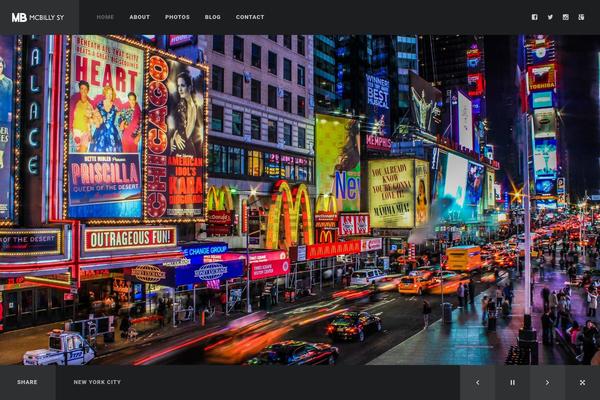
Task: Toggle fullscreen with the expand icon
Action: click(582, 382)
